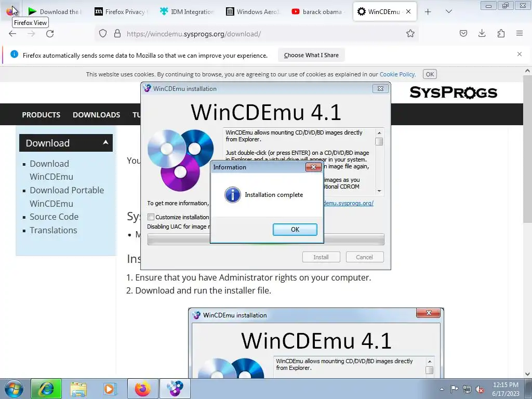List all tabs dropdown
Image resolution: width=532 pixels, height=399 pixels.
tap(448, 11)
